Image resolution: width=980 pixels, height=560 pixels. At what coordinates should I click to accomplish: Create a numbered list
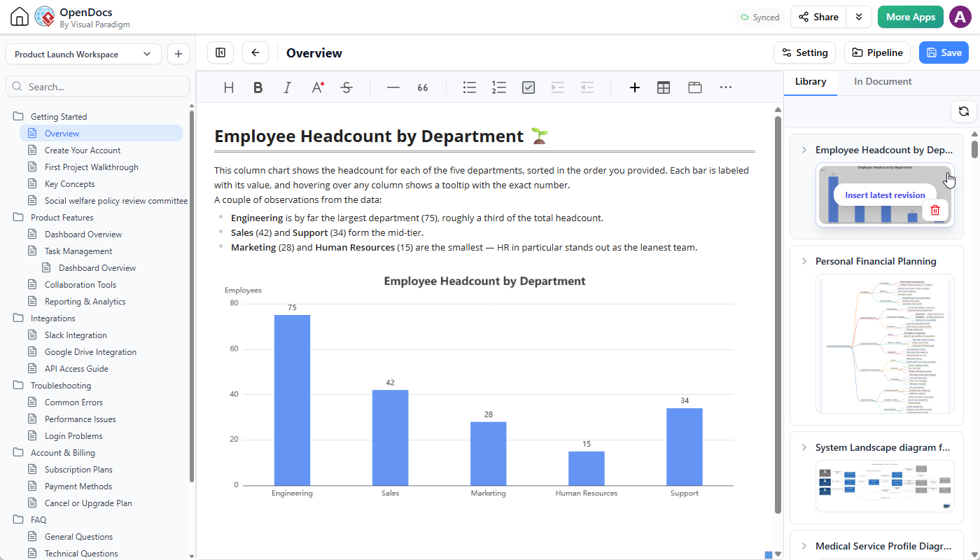499,87
